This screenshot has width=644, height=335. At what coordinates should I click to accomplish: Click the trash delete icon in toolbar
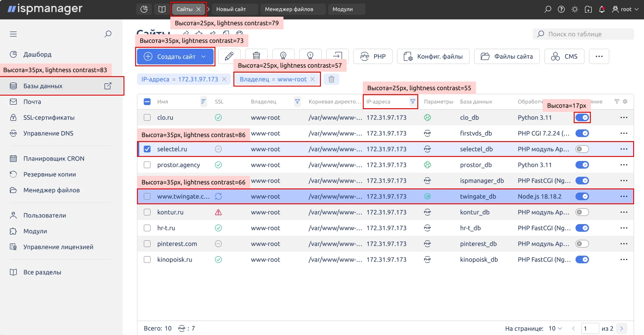256,56
